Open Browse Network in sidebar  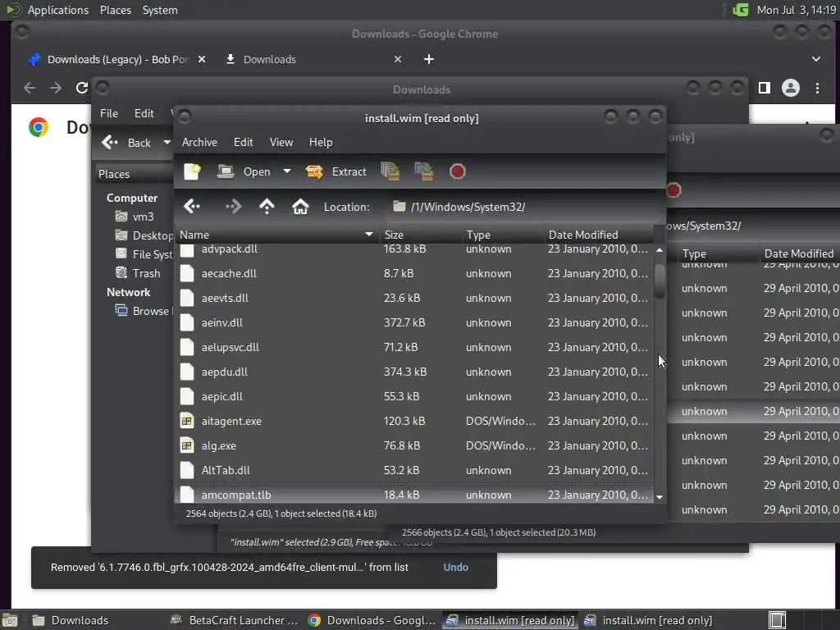coord(144,311)
